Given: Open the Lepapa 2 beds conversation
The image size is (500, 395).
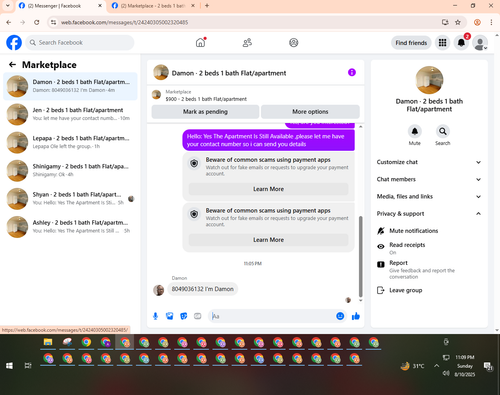Looking at the screenshot, I should coord(70,142).
